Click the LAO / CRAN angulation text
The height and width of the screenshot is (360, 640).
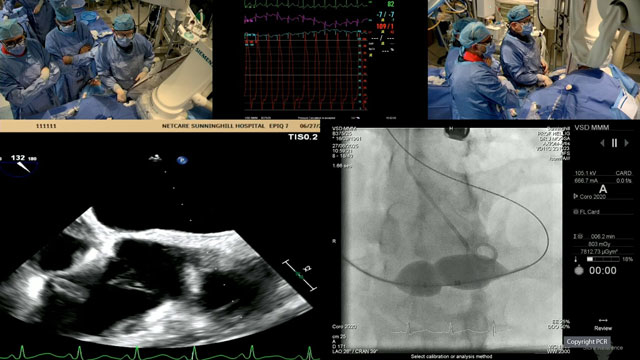pyautogui.click(x=355, y=351)
